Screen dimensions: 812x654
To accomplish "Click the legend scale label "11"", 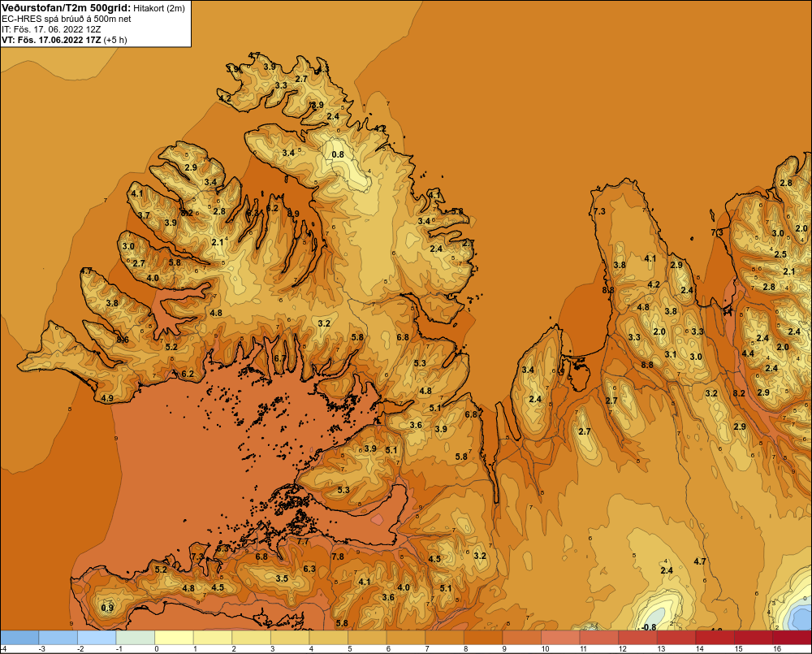I will pyautogui.click(x=583, y=649).
